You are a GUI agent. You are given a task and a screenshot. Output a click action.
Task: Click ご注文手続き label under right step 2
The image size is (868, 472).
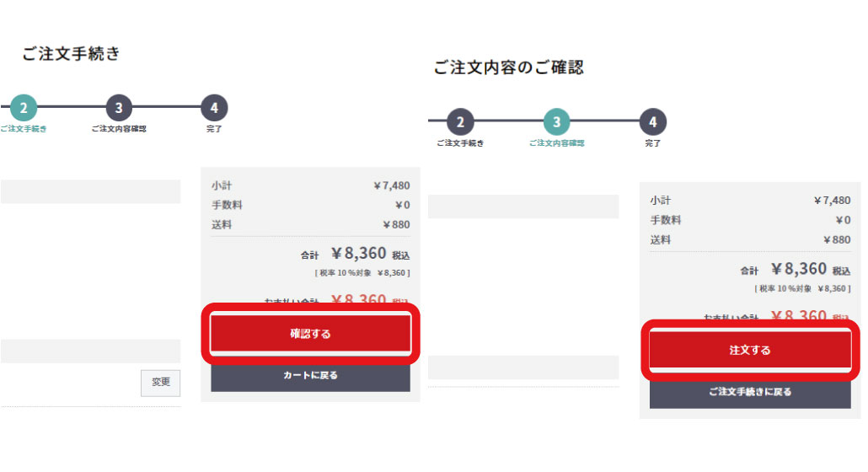(460, 143)
